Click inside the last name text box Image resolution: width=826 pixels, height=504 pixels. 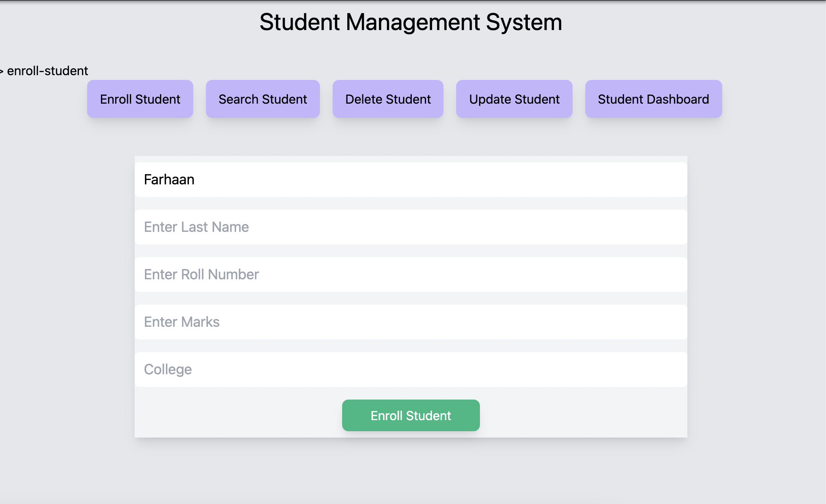[x=411, y=227]
